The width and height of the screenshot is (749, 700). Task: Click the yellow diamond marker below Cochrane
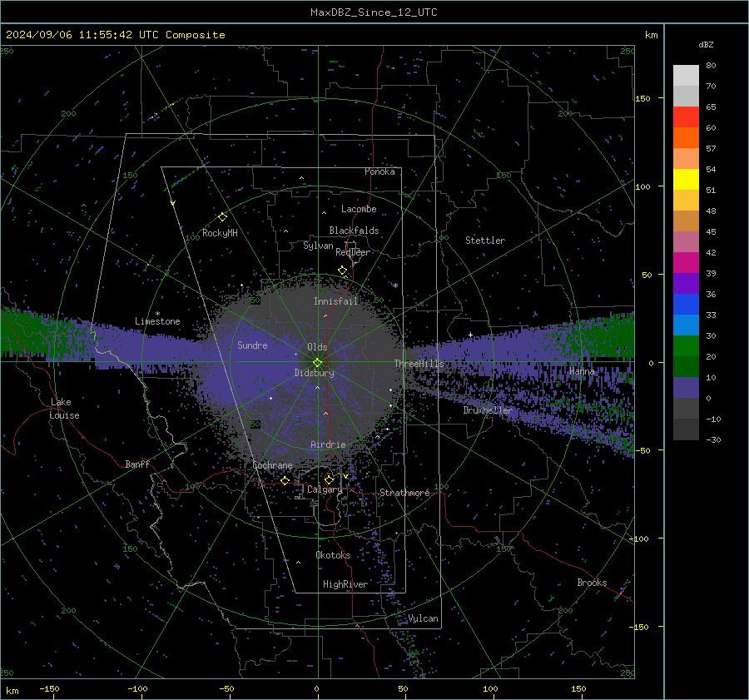coord(285,480)
